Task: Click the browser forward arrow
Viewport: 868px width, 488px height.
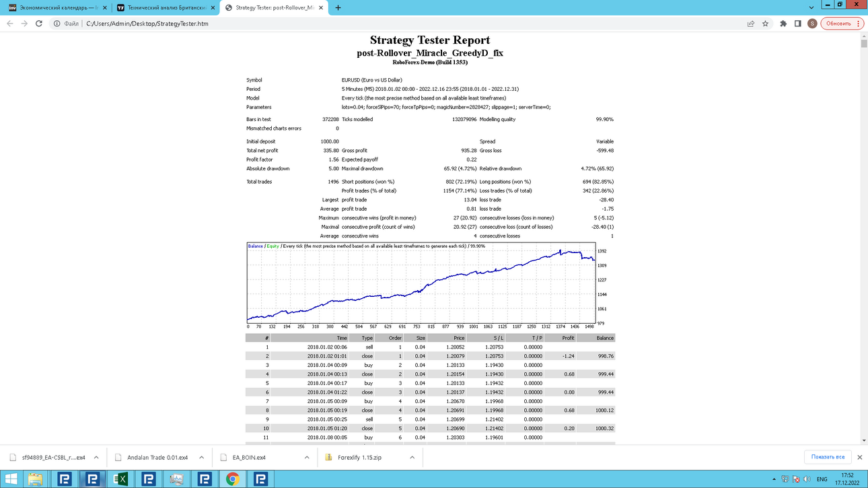Action: (24, 24)
